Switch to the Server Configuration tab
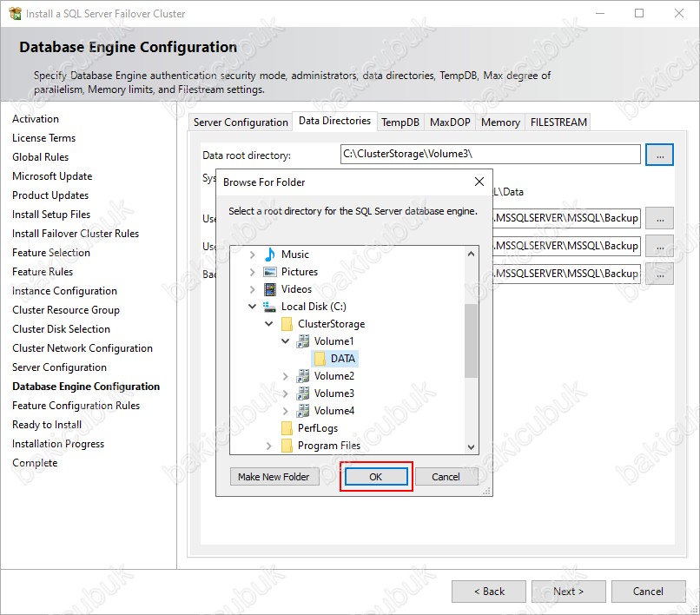This screenshot has height=615, width=700. click(x=241, y=122)
